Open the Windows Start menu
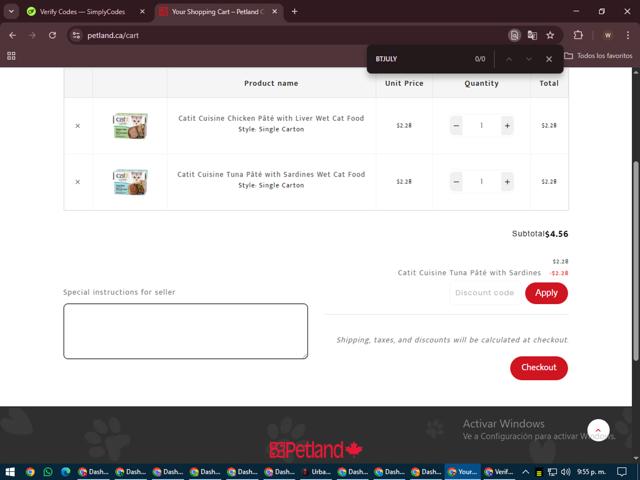The image size is (640, 480). [10, 472]
